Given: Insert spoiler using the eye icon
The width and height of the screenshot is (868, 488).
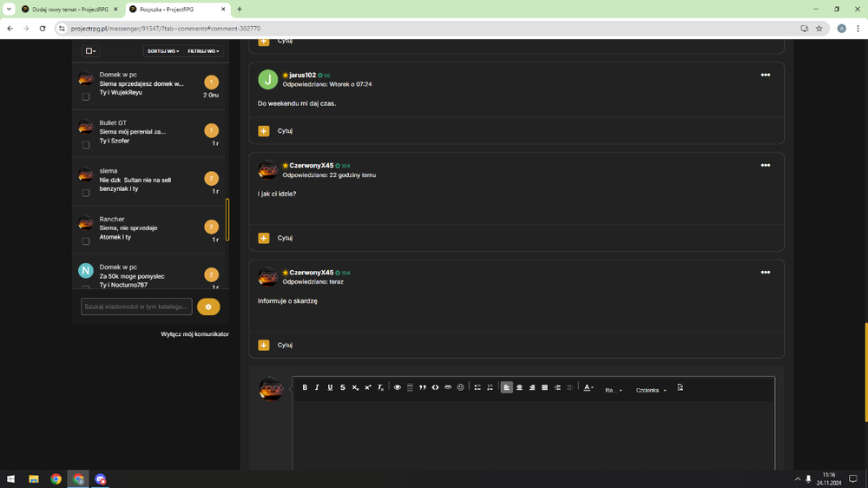Looking at the screenshot, I should (398, 388).
